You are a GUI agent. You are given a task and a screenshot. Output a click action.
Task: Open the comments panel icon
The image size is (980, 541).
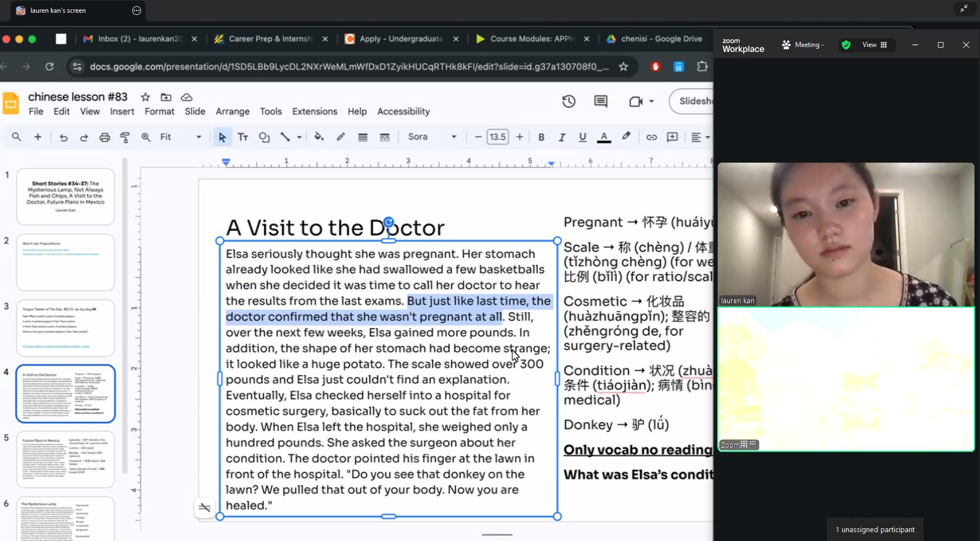[x=600, y=102]
